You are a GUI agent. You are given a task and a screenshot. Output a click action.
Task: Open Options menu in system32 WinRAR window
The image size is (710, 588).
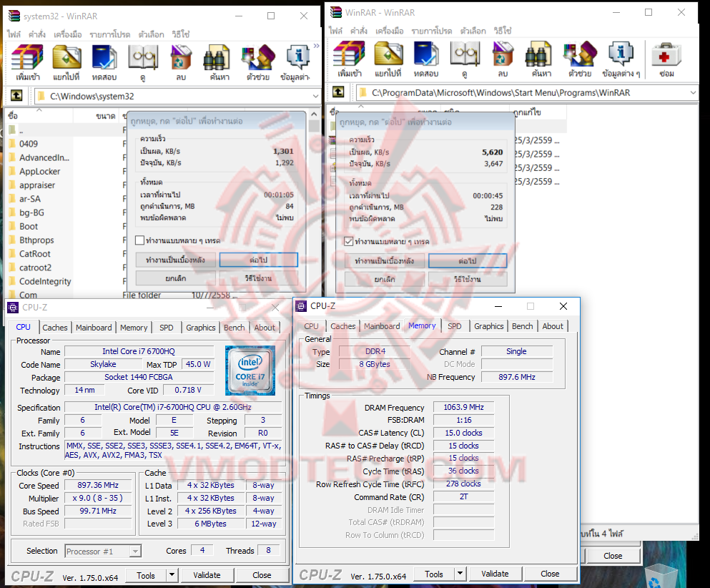click(x=151, y=34)
